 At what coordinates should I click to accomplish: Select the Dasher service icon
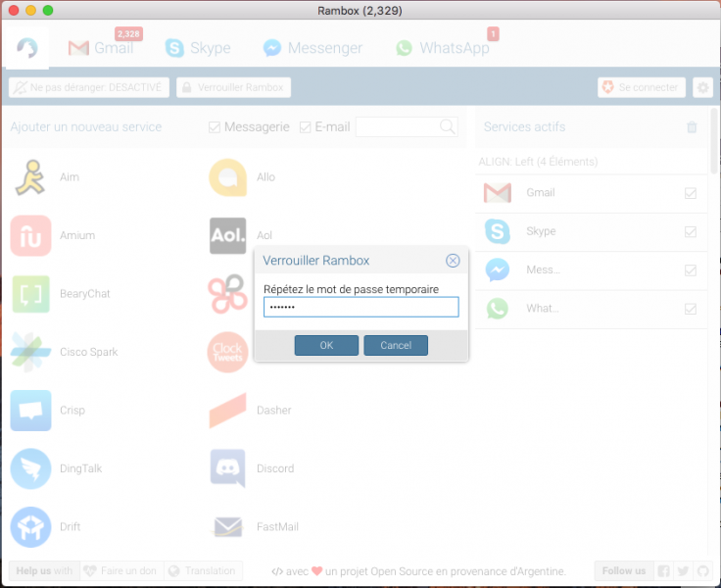tap(227, 411)
